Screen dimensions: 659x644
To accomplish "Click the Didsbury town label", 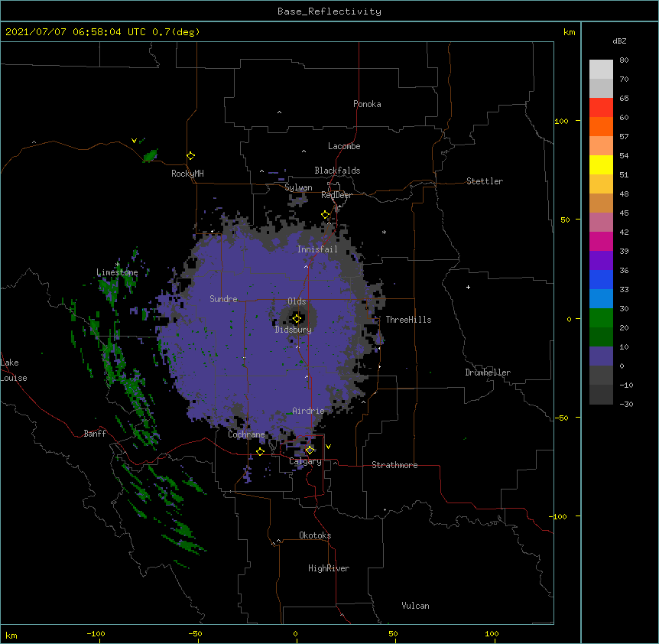I will click(293, 330).
